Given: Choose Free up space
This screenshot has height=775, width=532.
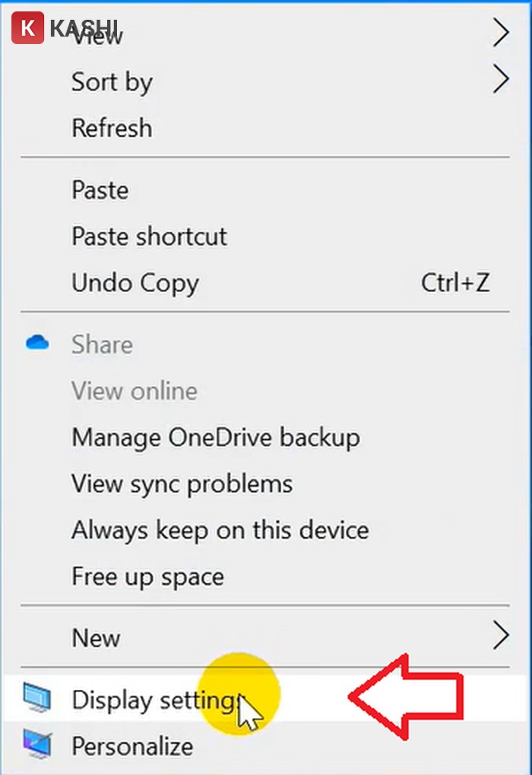Looking at the screenshot, I should click(x=147, y=576).
